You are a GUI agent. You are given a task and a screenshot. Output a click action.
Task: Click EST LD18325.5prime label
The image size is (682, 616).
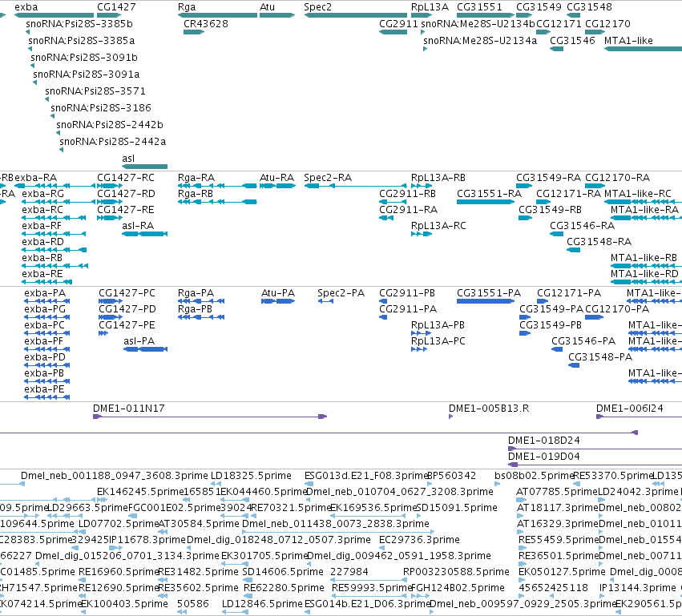tap(251, 476)
